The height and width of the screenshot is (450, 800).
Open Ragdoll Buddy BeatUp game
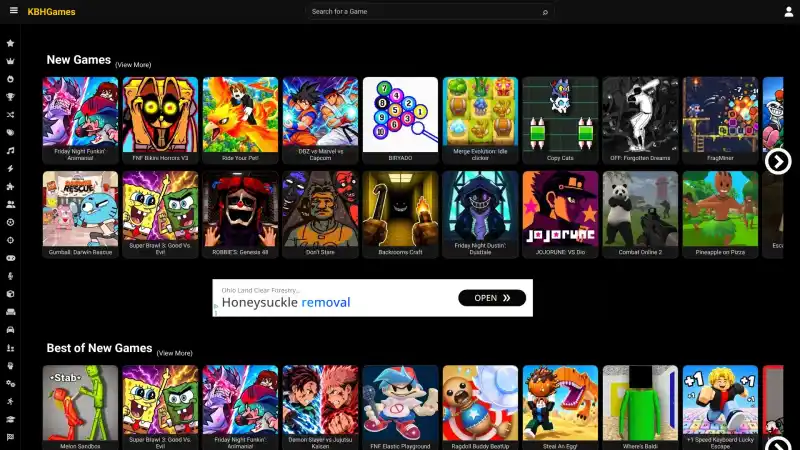tap(480, 407)
